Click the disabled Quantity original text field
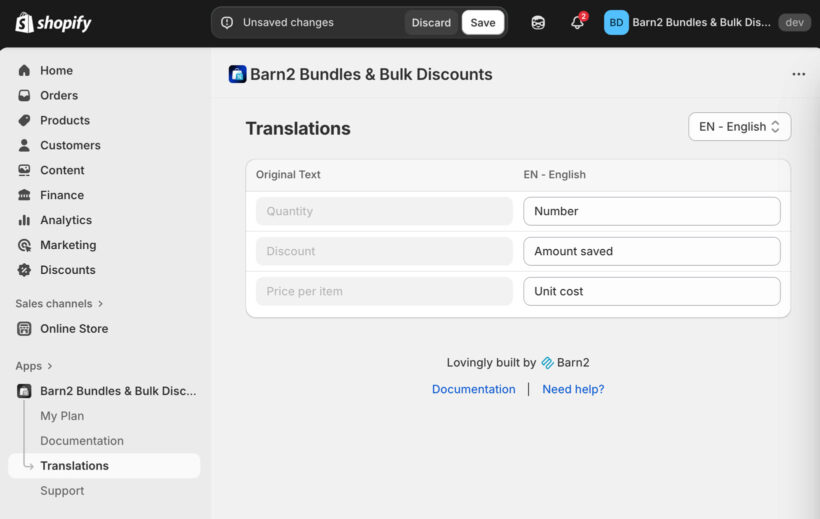The height and width of the screenshot is (519, 820). (x=384, y=211)
